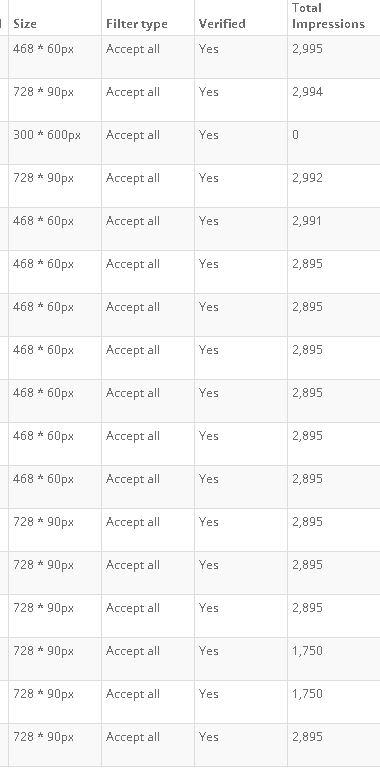Click the Total Impressions column header
The width and height of the screenshot is (380, 771).
tap(328, 16)
